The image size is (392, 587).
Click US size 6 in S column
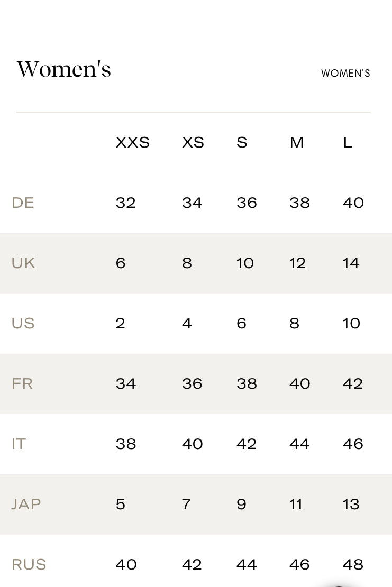click(x=241, y=323)
